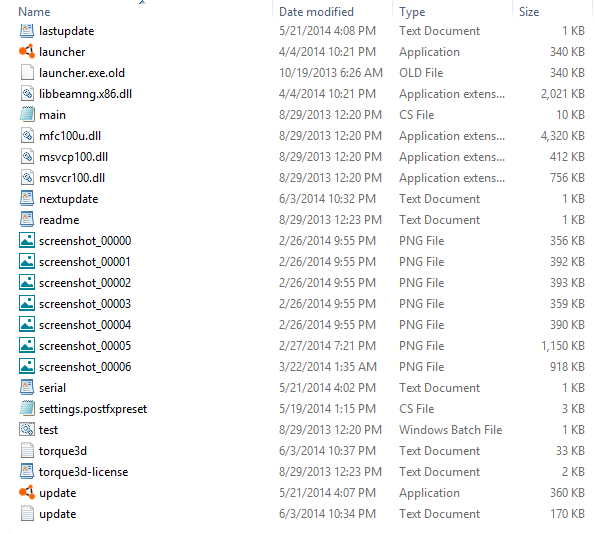Select the file name screenshot_00005

(x=85, y=346)
